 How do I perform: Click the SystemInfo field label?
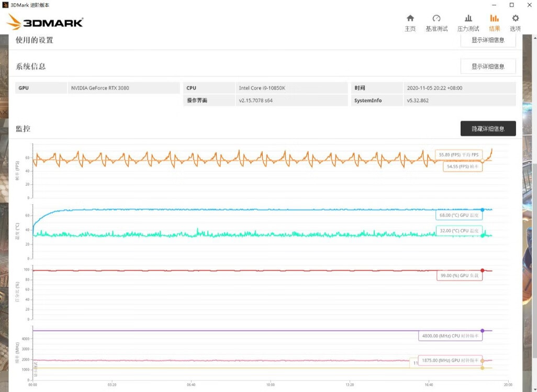pyautogui.click(x=368, y=100)
